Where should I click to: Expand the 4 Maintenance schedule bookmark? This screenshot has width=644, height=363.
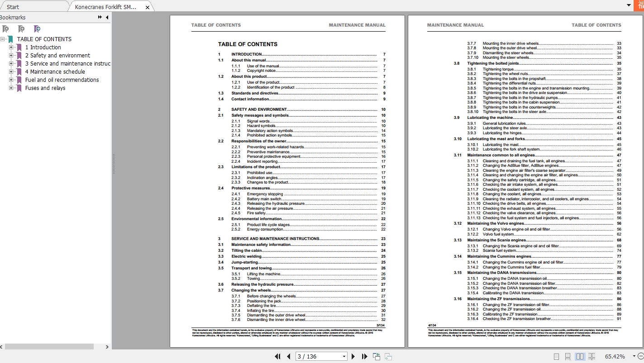pos(11,71)
